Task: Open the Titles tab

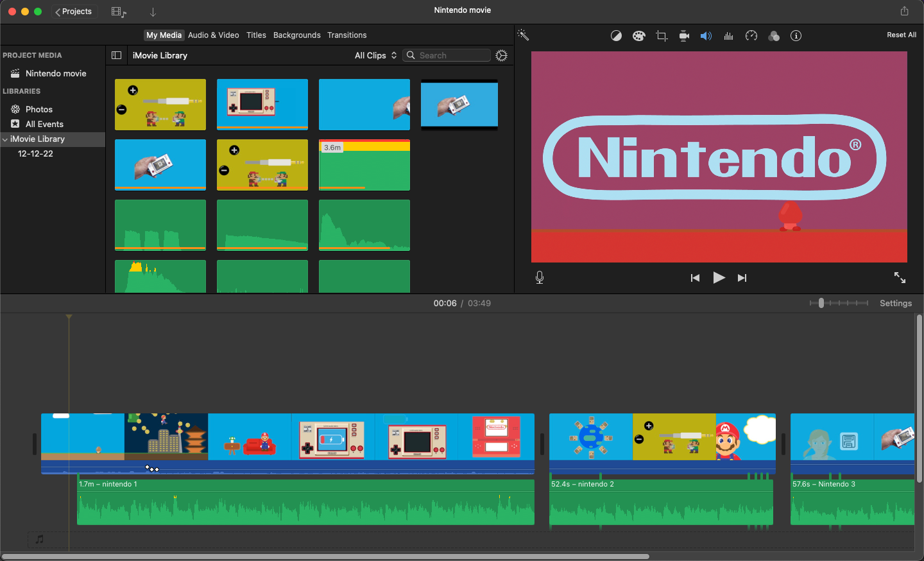Action: [x=256, y=35]
